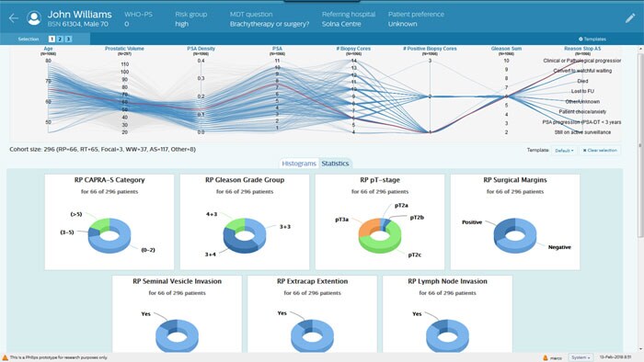Open the Default template dropdown
644x362 pixels.
coord(564,151)
